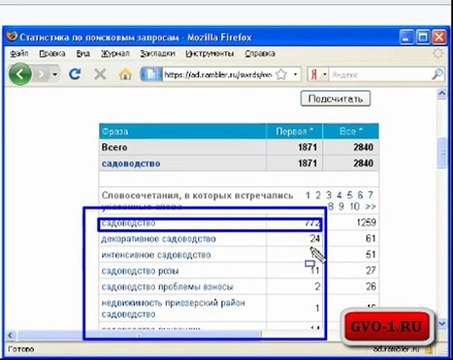Screen dimensions: 453x360
Task: Open недвижимость приозерский район садоводство link
Action: click(x=173, y=308)
